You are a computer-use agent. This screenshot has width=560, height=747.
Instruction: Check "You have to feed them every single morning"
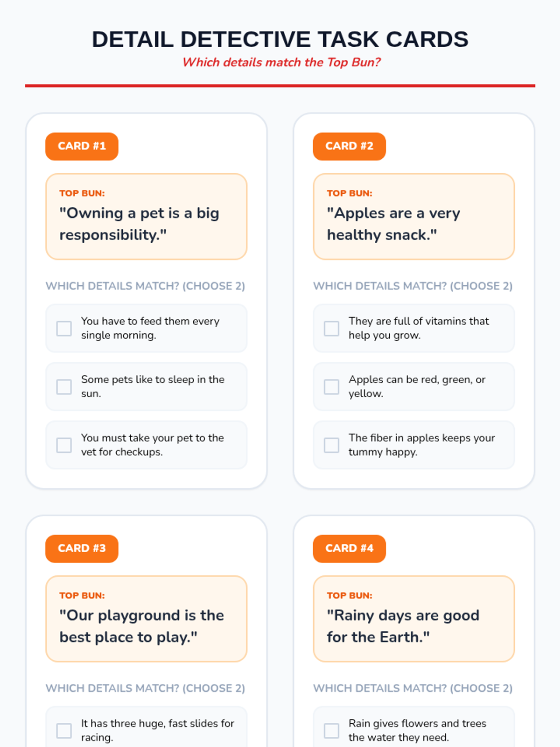[64, 329]
